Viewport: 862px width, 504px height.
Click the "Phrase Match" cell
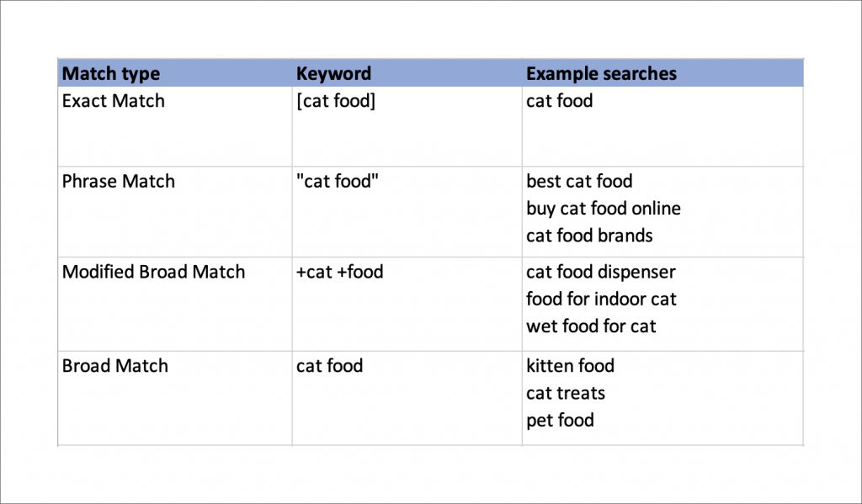pos(119,182)
